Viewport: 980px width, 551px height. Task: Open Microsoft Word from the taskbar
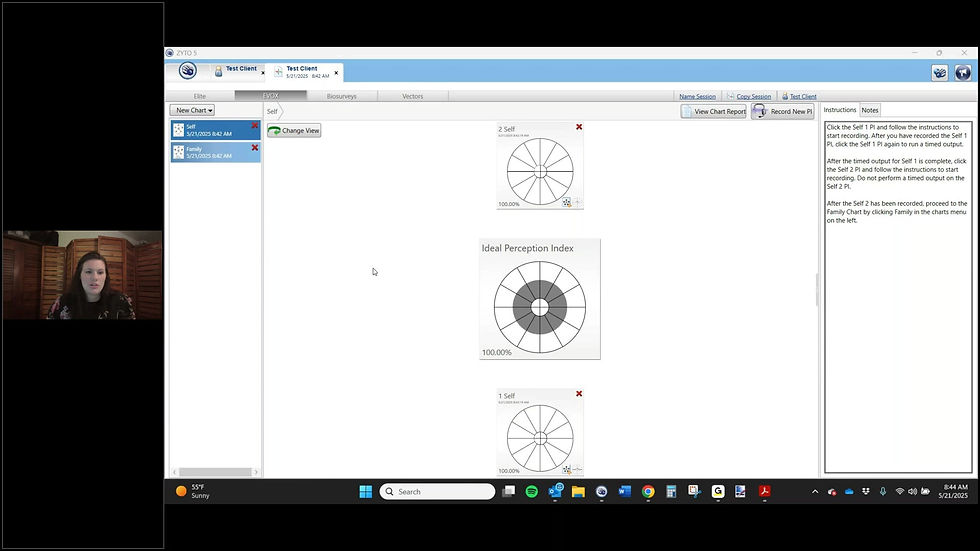point(624,492)
